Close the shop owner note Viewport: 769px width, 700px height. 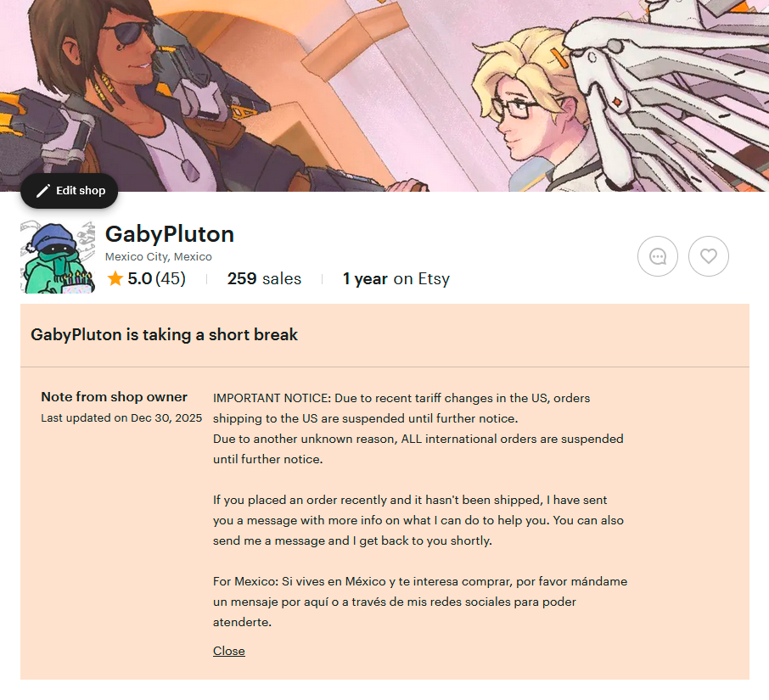pos(229,651)
